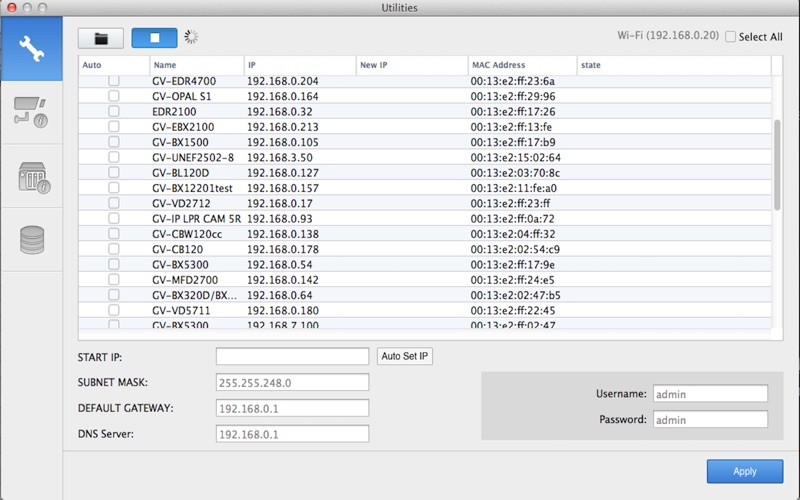Select the GV-IP LPR CAM 5R row name

pos(196,219)
